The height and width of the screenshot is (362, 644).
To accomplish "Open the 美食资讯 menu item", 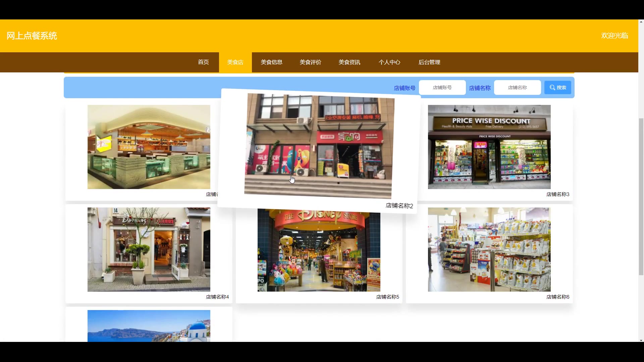I will pos(349,62).
